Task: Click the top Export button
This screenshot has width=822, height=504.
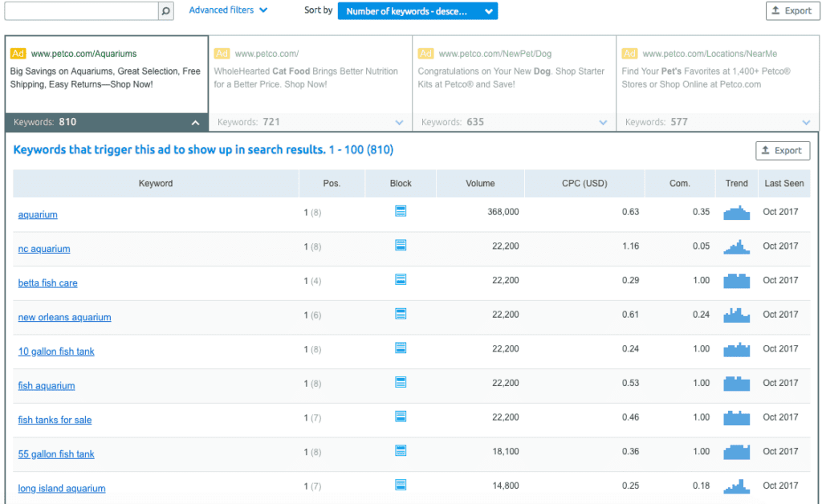Action: pos(792,11)
